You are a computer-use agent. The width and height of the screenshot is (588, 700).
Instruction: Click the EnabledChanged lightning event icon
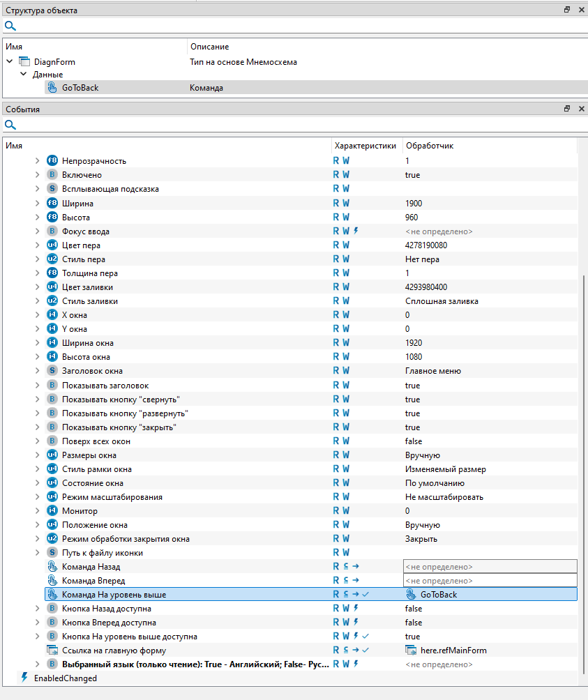pyautogui.click(x=24, y=678)
